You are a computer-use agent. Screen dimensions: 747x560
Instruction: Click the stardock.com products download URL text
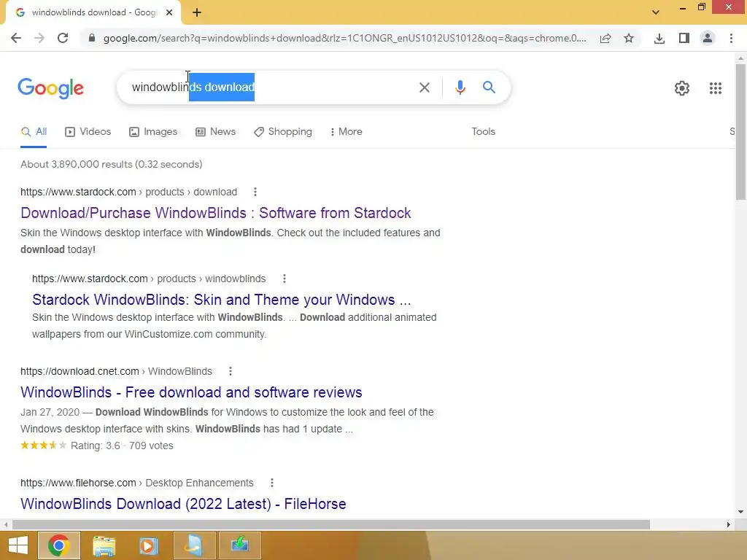point(128,192)
